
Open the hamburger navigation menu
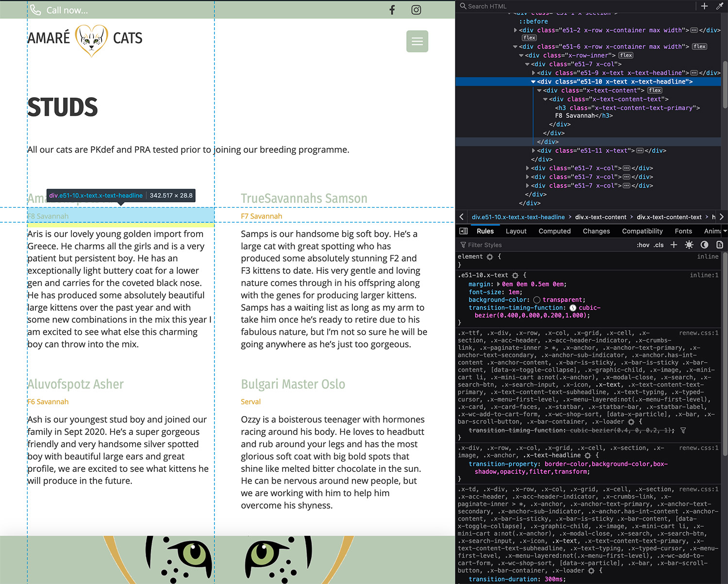click(x=417, y=41)
